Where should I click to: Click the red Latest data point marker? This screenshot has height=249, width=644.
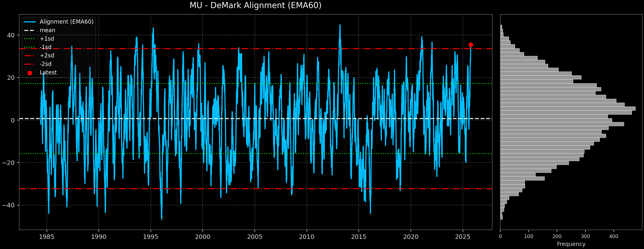(x=471, y=45)
